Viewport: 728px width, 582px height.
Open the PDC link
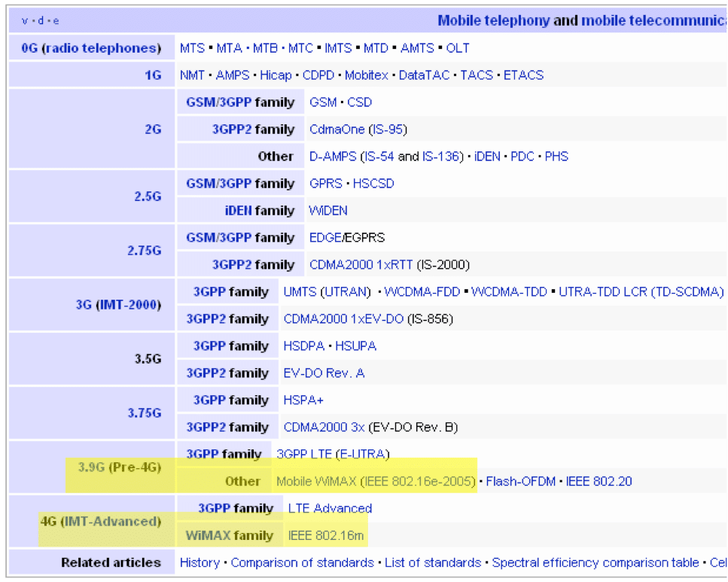point(522,156)
